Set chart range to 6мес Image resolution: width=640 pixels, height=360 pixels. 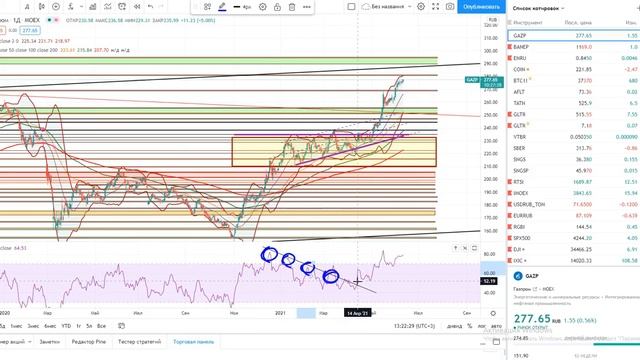(x=50, y=326)
